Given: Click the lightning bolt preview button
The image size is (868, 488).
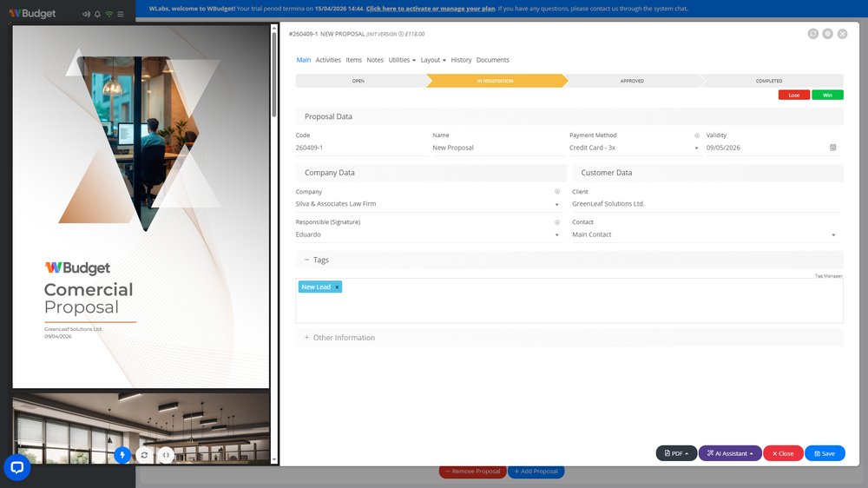Looking at the screenshot, I should (x=122, y=455).
